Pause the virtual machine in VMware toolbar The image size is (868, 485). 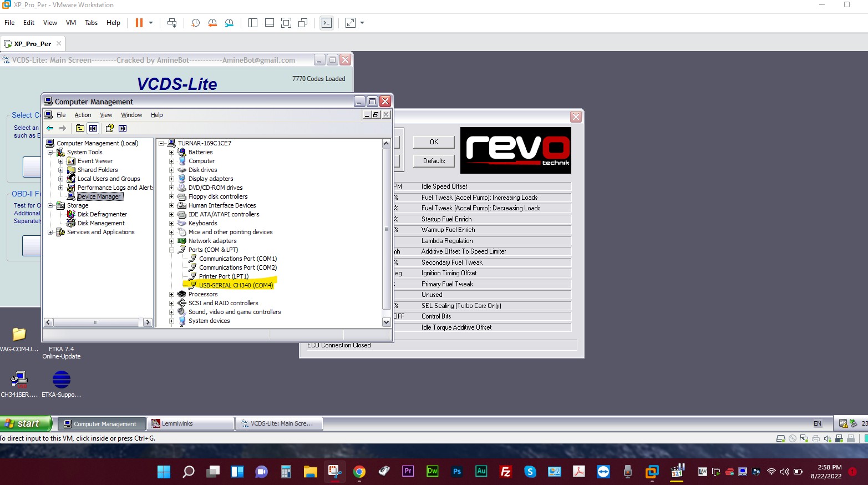click(139, 23)
